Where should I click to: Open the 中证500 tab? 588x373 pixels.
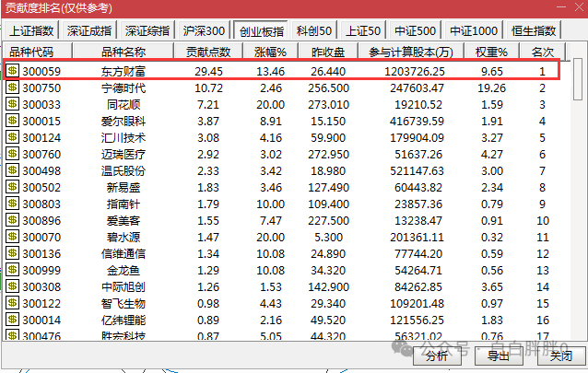[415, 30]
